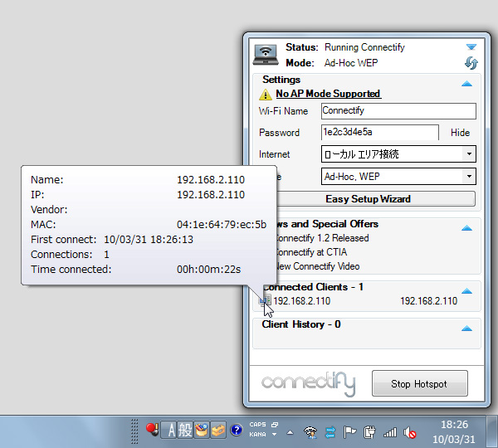Click the IME 'A' input mode icon

coord(168,431)
